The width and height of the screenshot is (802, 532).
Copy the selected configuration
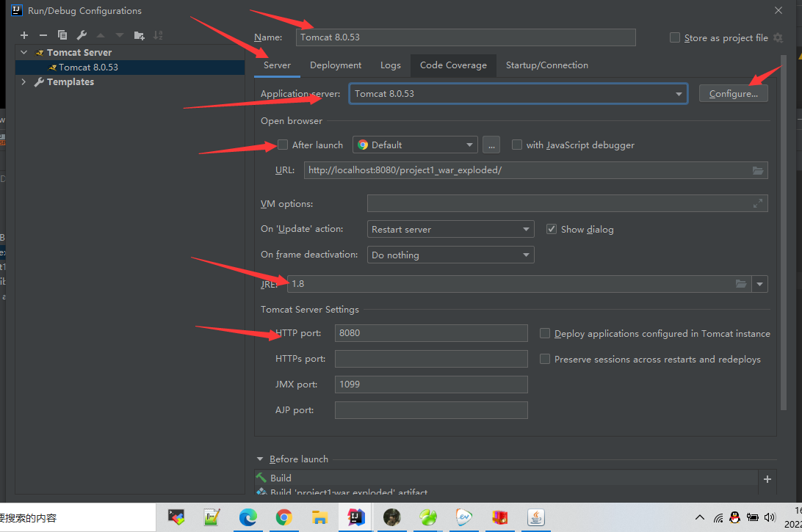point(62,35)
